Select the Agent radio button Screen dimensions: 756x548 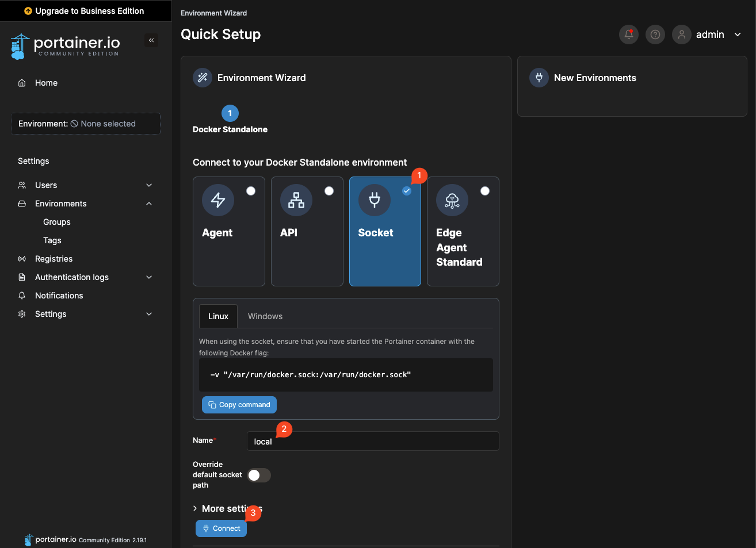[x=251, y=191]
